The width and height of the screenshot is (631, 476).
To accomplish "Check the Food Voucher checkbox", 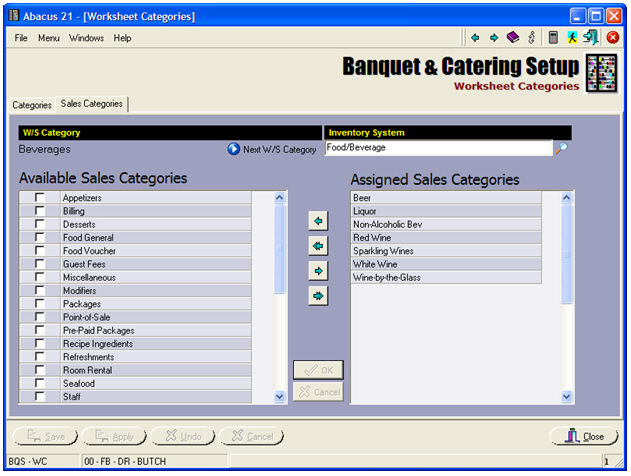I will point(39,250).
